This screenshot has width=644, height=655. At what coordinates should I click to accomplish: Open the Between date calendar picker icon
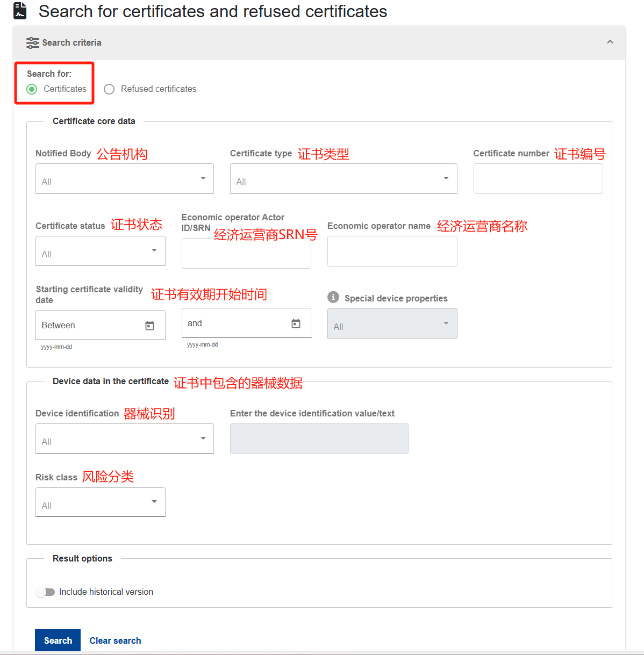point(149,325)
